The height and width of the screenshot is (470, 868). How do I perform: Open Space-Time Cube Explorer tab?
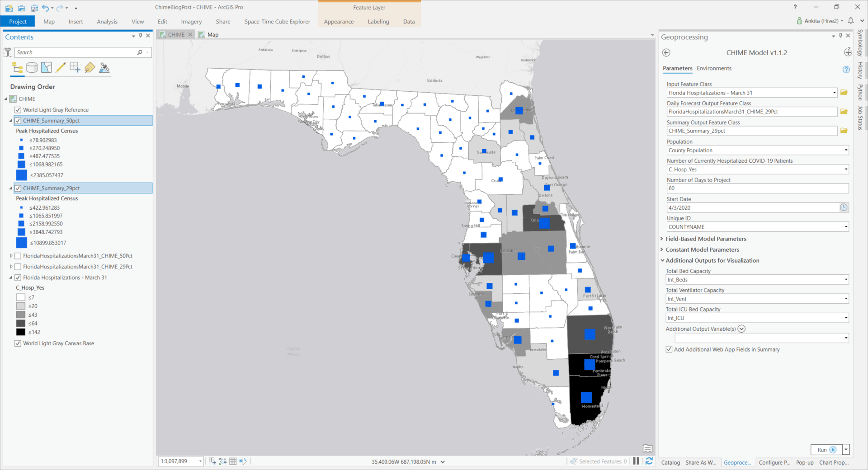[x=277, y=21]
